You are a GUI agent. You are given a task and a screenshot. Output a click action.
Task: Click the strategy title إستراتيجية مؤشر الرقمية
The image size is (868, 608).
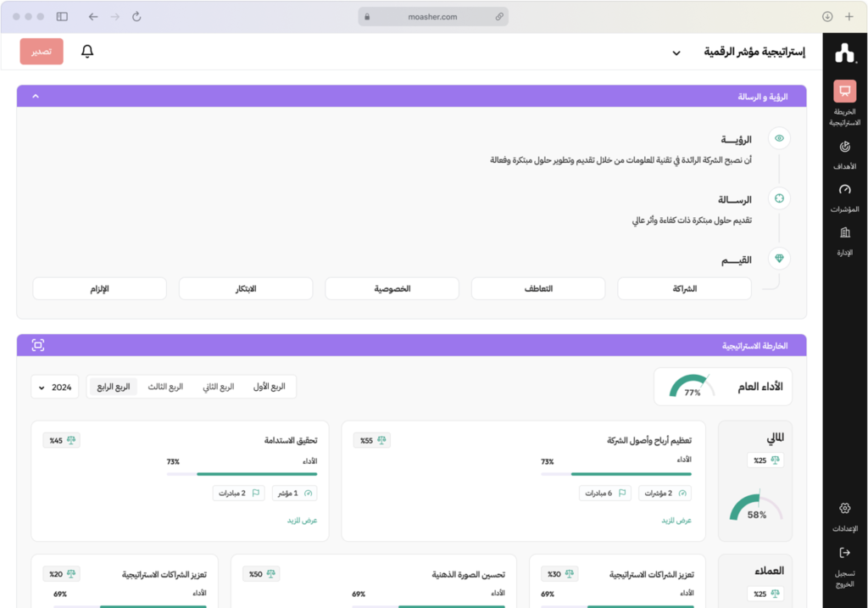(x=754, y=52)
